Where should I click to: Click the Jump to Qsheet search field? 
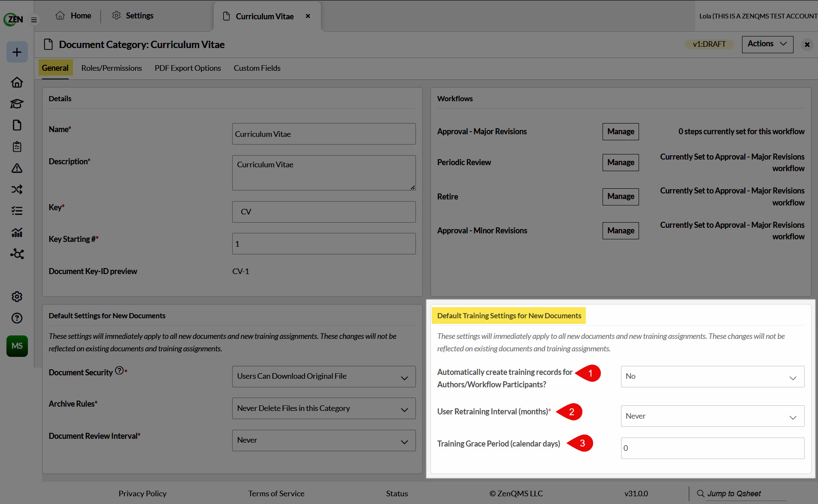pyautogui.click(x=746, y=494)
